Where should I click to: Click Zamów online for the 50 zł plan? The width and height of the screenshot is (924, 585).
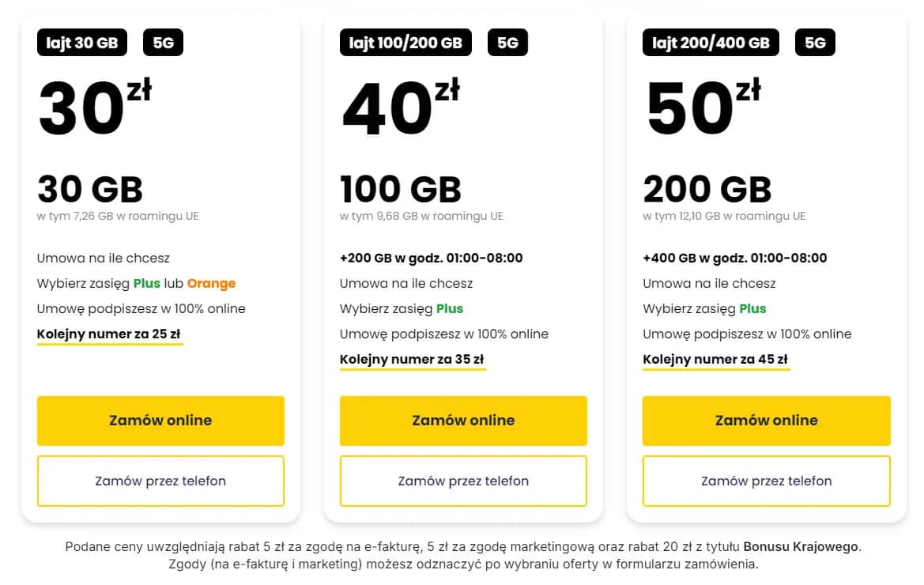(766, 421)
